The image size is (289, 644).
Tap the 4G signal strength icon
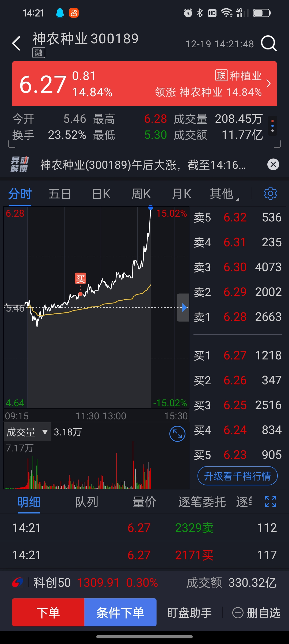242,13
